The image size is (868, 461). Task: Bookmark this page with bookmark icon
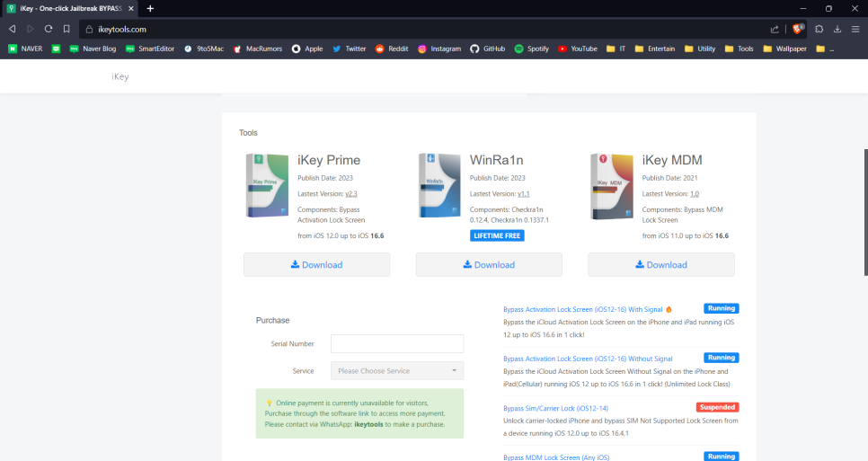pos(66,29)
